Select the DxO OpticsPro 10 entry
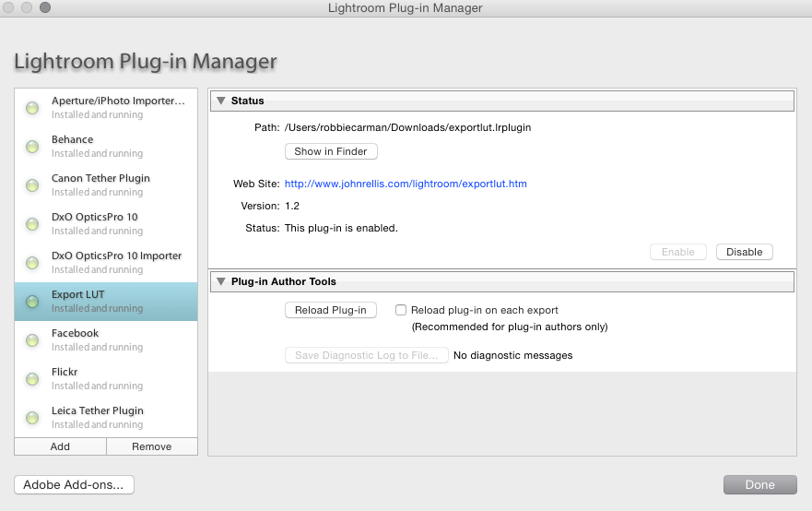Screen dimensions: 812x511 106,224
